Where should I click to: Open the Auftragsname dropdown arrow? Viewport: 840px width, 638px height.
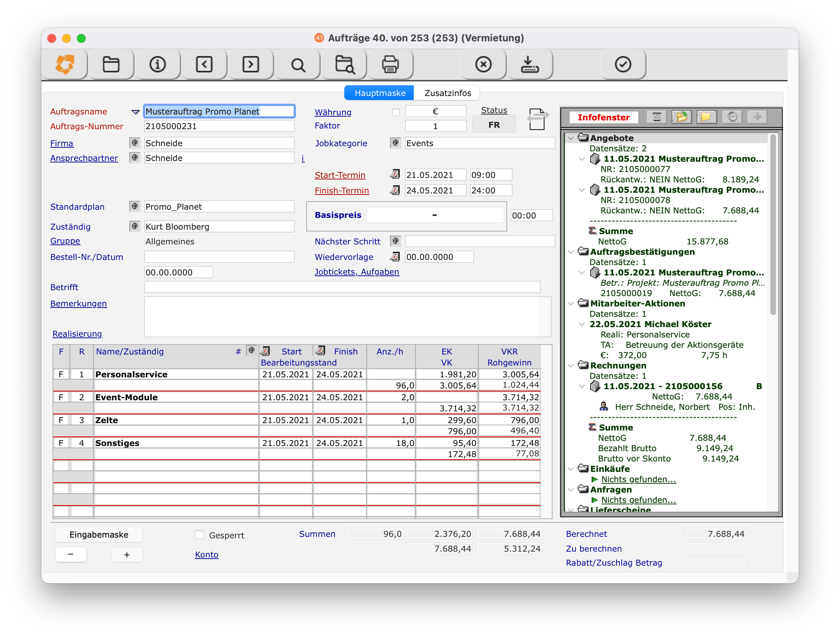tap(135, 112)
